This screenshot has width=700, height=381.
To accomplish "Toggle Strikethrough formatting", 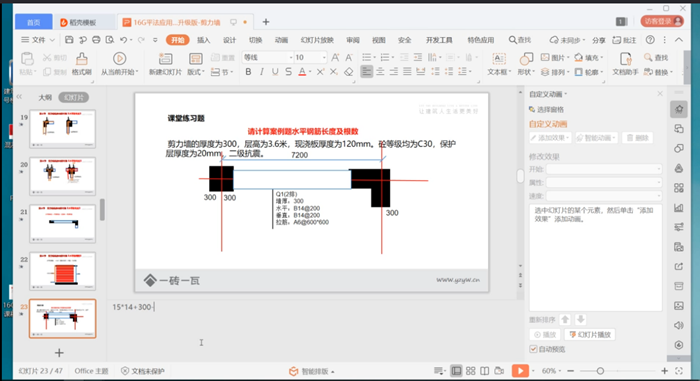I will [x=288, y=71].
